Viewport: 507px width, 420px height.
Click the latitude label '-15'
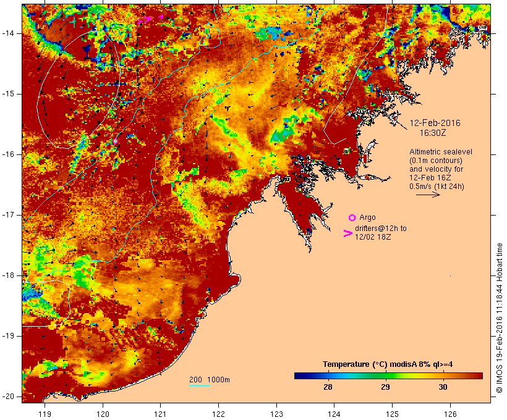pos(8,94)
